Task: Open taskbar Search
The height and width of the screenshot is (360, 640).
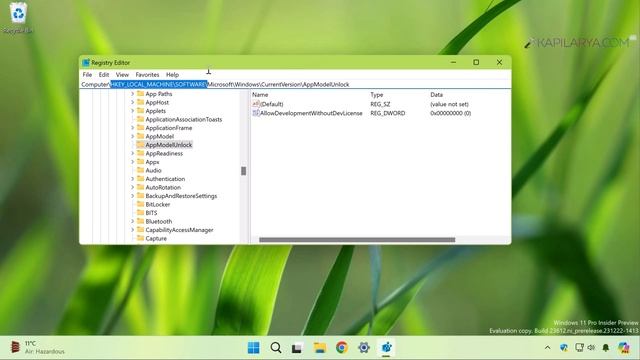Action: click(276, 347)
